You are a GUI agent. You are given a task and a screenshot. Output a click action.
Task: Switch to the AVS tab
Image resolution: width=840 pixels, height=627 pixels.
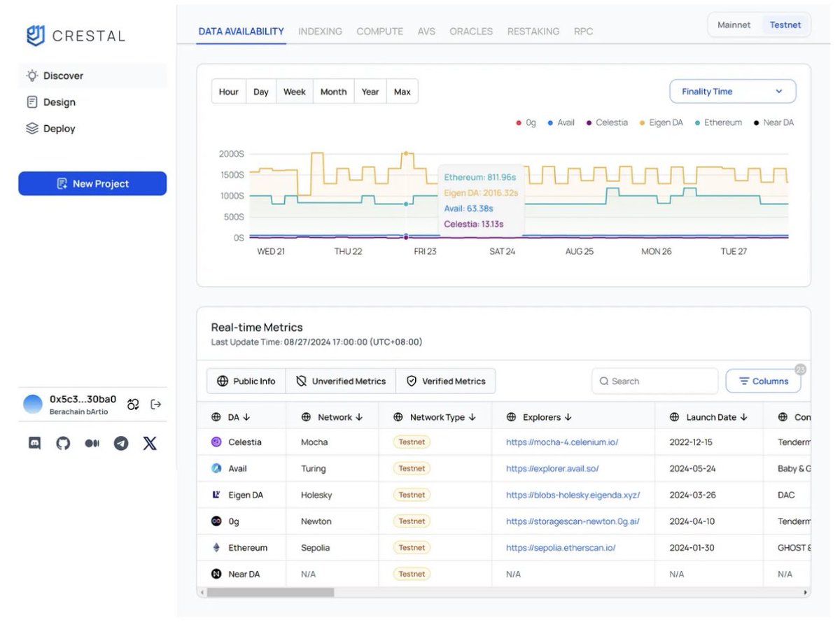point(426,31)
